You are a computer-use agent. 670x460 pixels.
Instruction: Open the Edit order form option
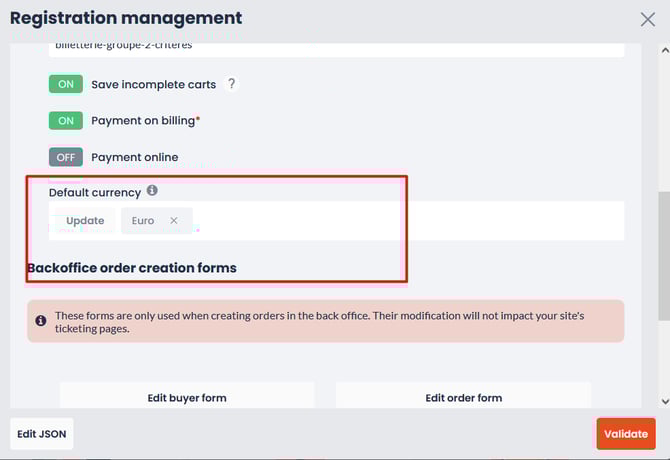point(464,397)
